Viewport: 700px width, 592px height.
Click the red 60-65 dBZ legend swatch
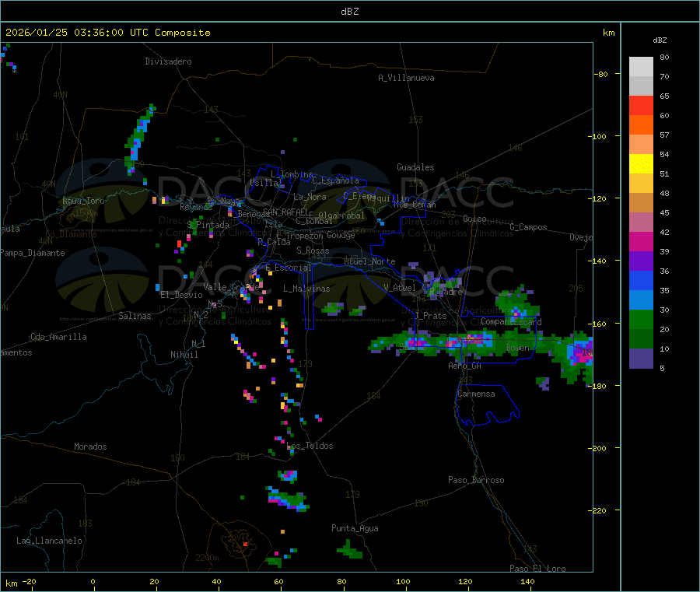click(641, 105)
